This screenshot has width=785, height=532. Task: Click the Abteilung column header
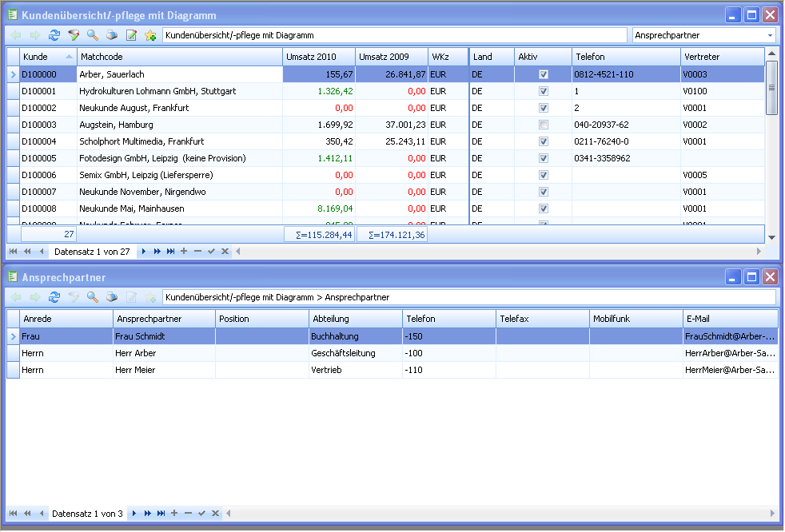point(356,319)
